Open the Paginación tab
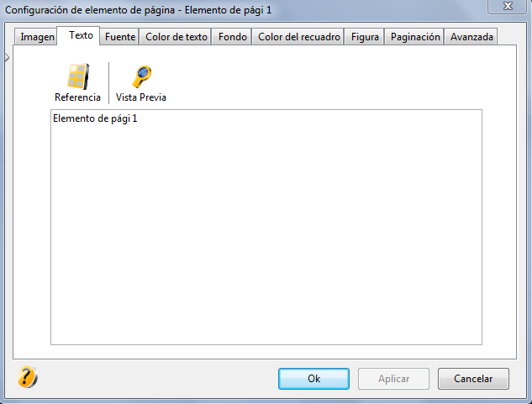The width and height of the screenshot is (532, 404). [415, 37]
